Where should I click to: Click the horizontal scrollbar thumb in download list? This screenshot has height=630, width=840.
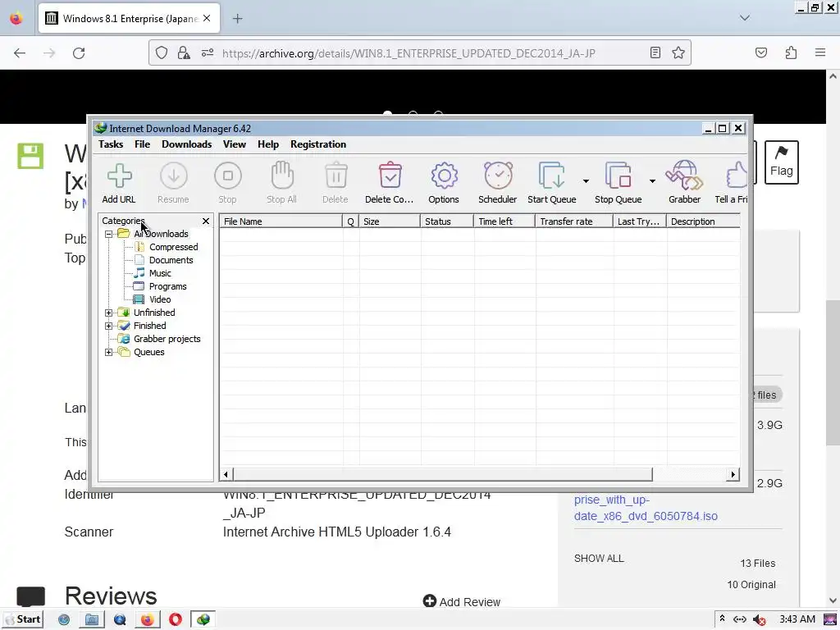click(442, 474)
